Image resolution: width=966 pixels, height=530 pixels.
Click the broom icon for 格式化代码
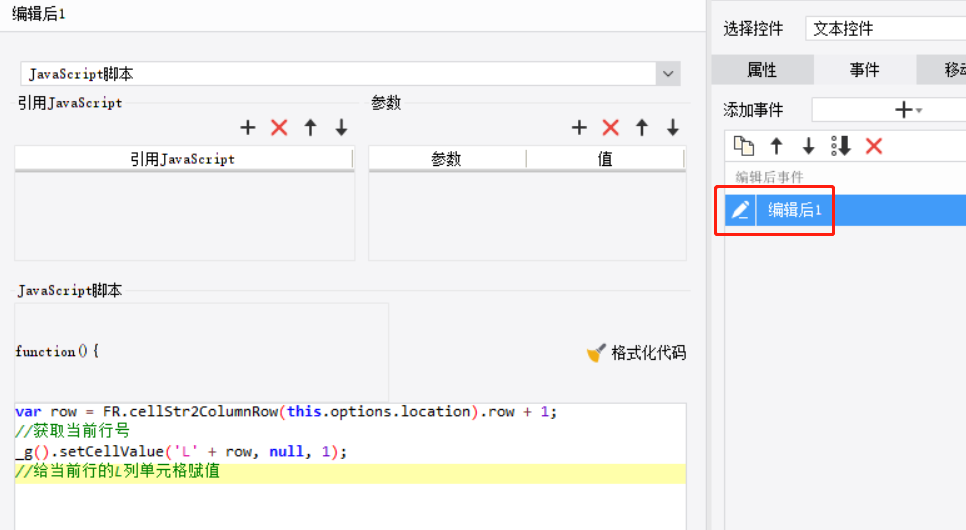coord(596,353)
